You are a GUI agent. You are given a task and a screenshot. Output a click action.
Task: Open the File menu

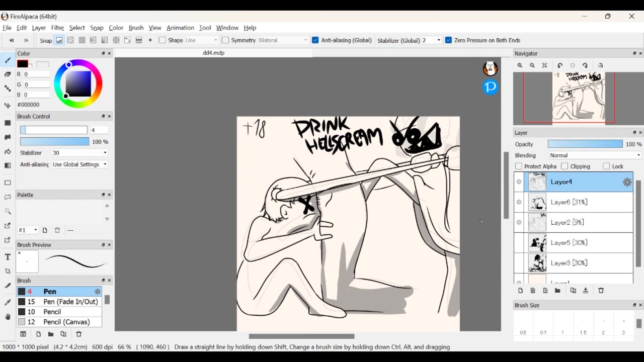click(x=7, y=28)
